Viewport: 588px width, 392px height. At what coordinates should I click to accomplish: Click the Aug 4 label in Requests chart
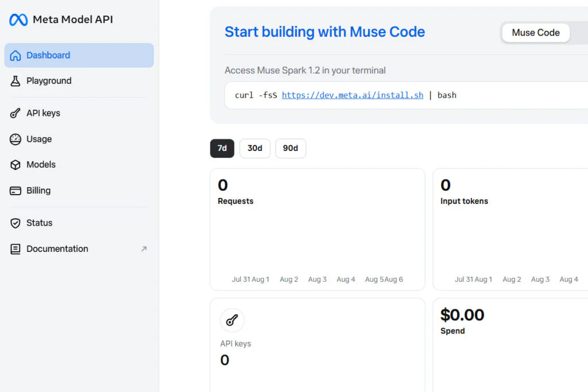346,280
